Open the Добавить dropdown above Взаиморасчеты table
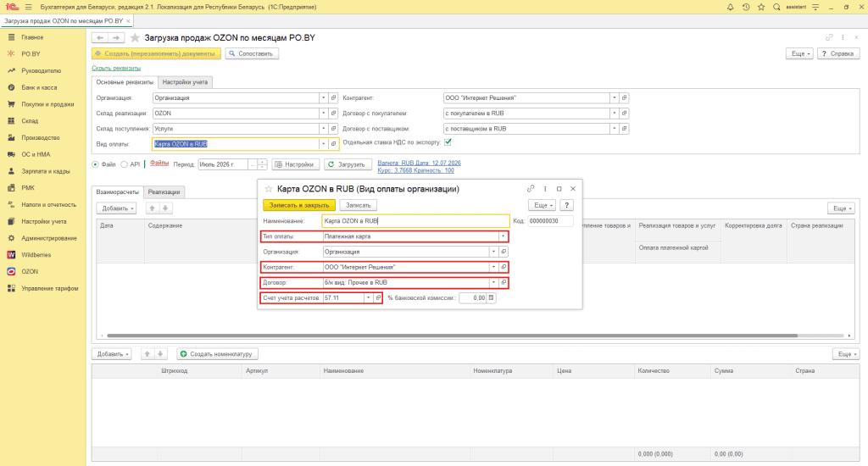 [x=116, y=208]
